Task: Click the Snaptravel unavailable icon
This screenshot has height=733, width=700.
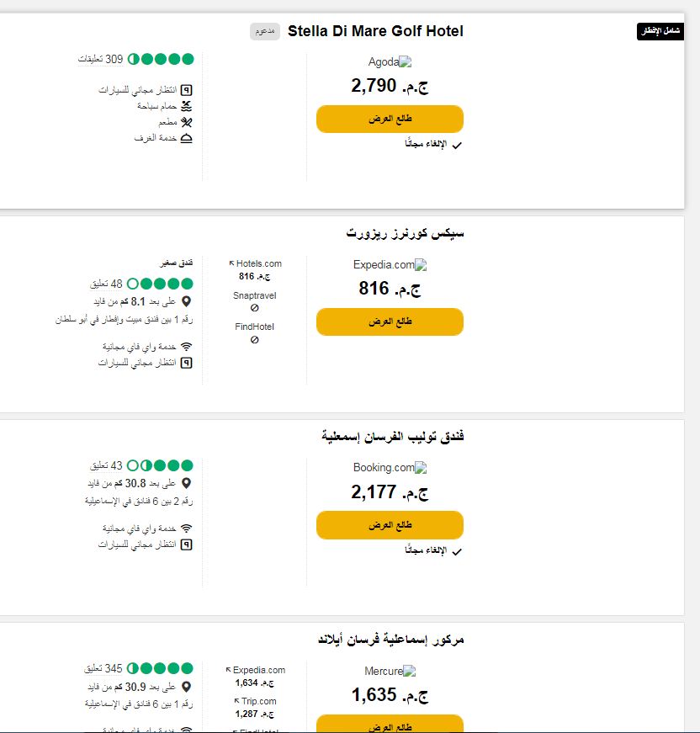Action: coord(255,308)
